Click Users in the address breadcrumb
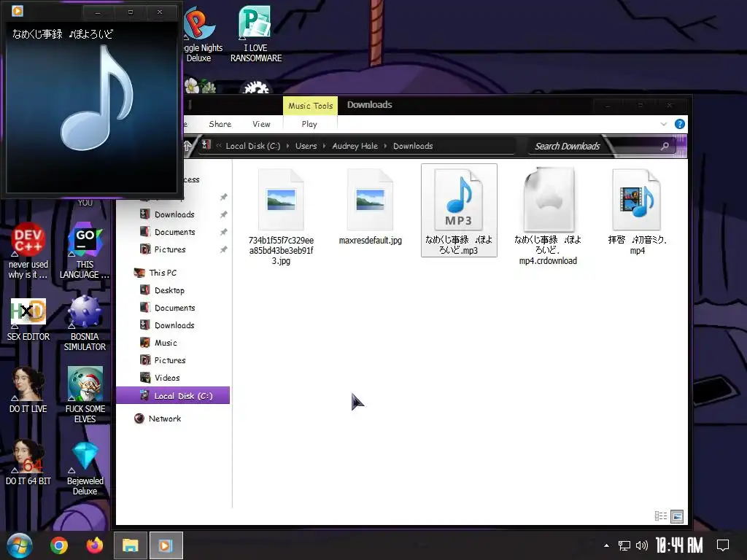Screen dimensions: 747x560 (306, 146)
